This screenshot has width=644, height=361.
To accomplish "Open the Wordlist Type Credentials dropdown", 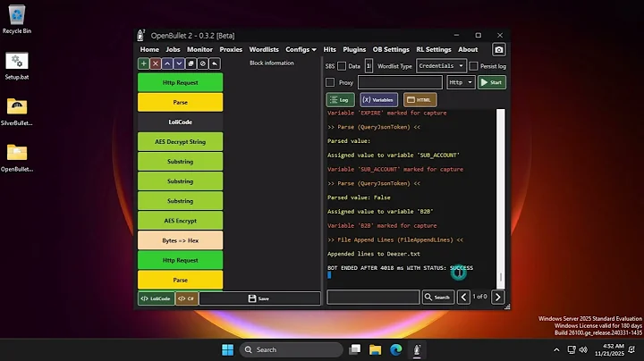I will [x=441, y=66].
